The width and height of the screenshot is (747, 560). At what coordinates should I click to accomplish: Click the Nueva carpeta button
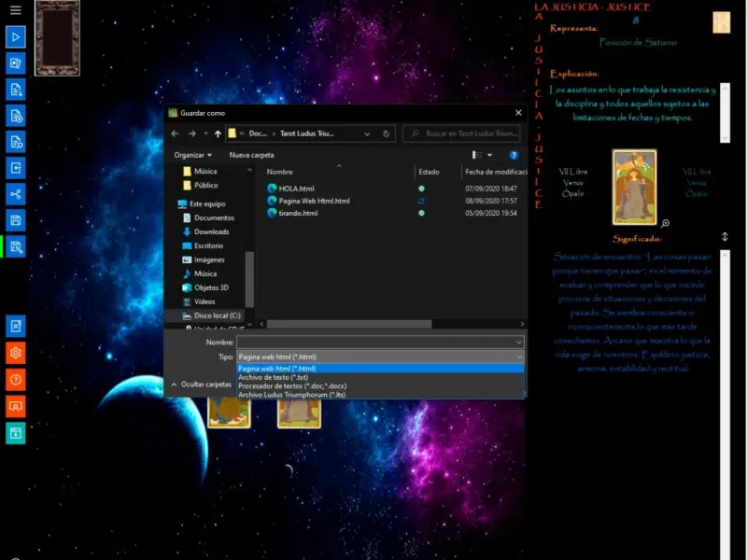pyautogui.click(x=251, y=155)
